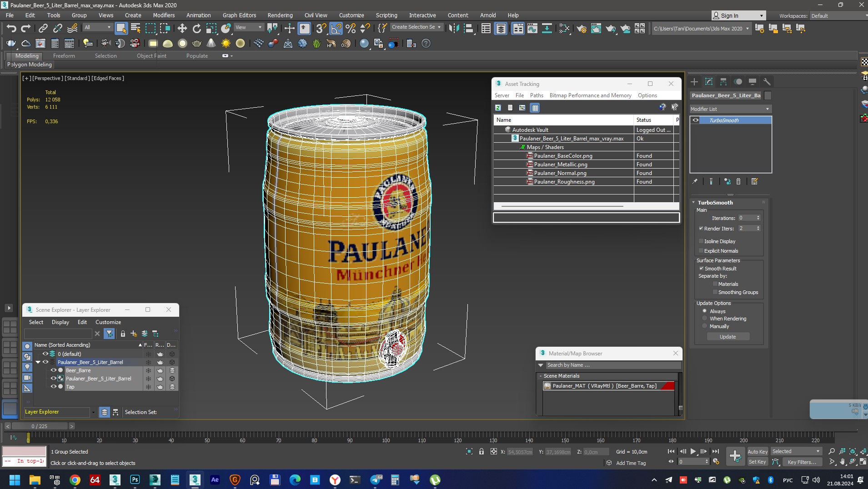Viewport: 868px width, 489px height.
Task: Open the Hierarchy command panel tab
Action: pyautogui.click(x=723, y=82)
